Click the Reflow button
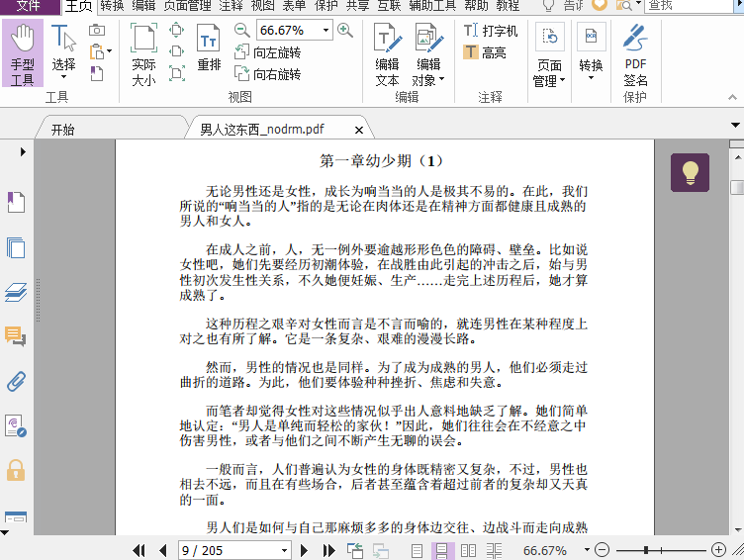744x560 pixels. point(209,47)
